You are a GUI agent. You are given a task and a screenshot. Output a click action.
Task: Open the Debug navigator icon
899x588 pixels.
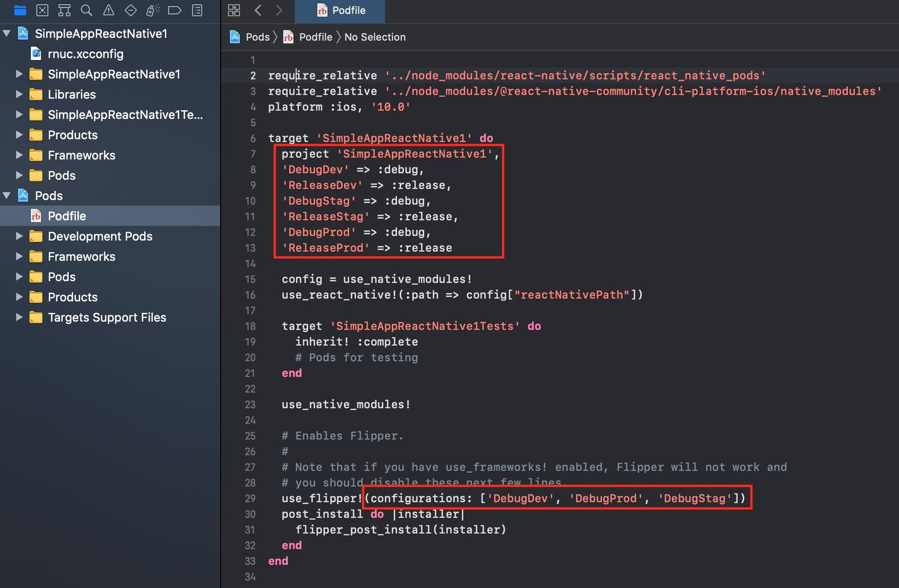tap(153, 10)
